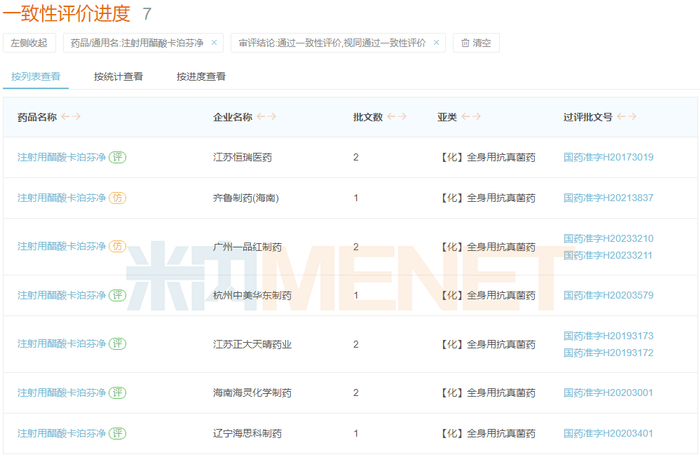Click the 审评结论 filter tag text

tap(332, 43)
